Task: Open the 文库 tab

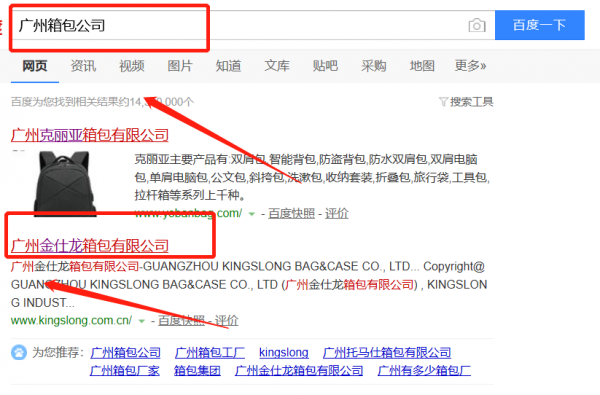Action: pos(277,66)
